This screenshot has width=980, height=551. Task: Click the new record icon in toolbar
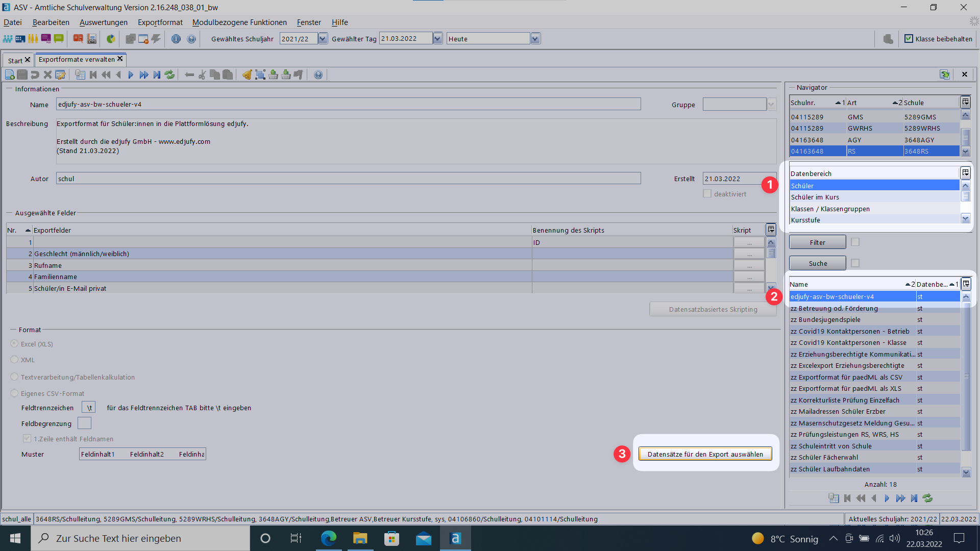10,75
